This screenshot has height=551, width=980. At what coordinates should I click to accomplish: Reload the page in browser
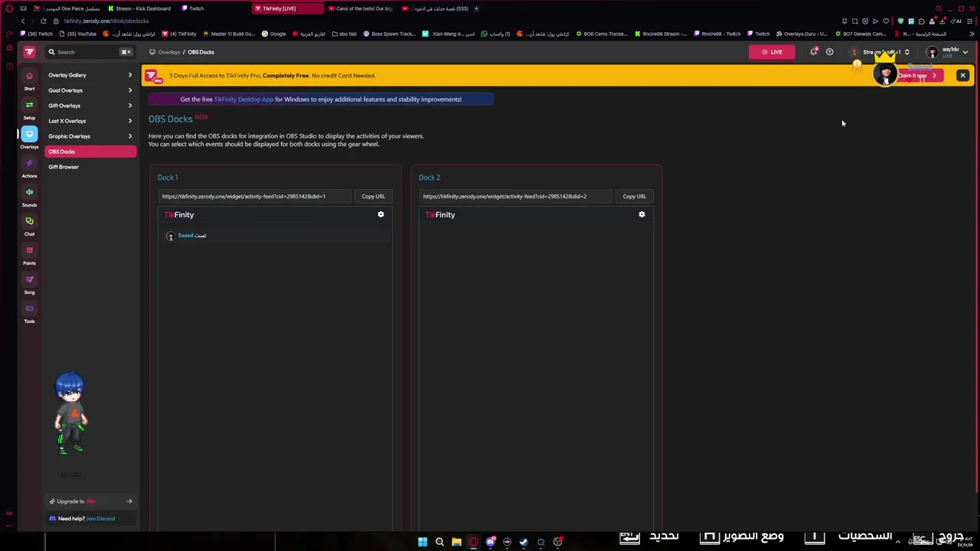click(x=44, y=21)
